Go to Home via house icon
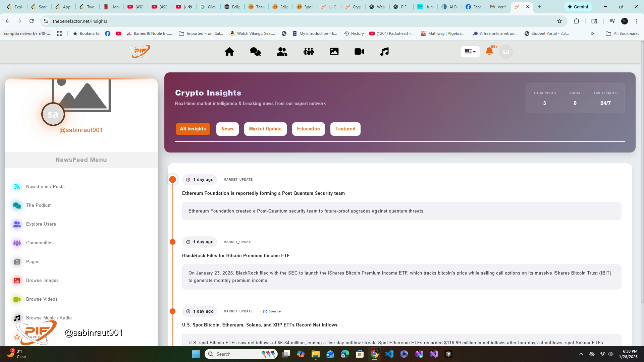This screenshot has height=362, width=644. click(229, 52)
